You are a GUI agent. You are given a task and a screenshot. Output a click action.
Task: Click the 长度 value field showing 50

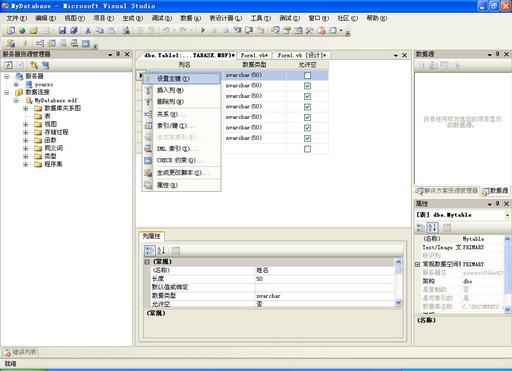(x=325, y=279)
